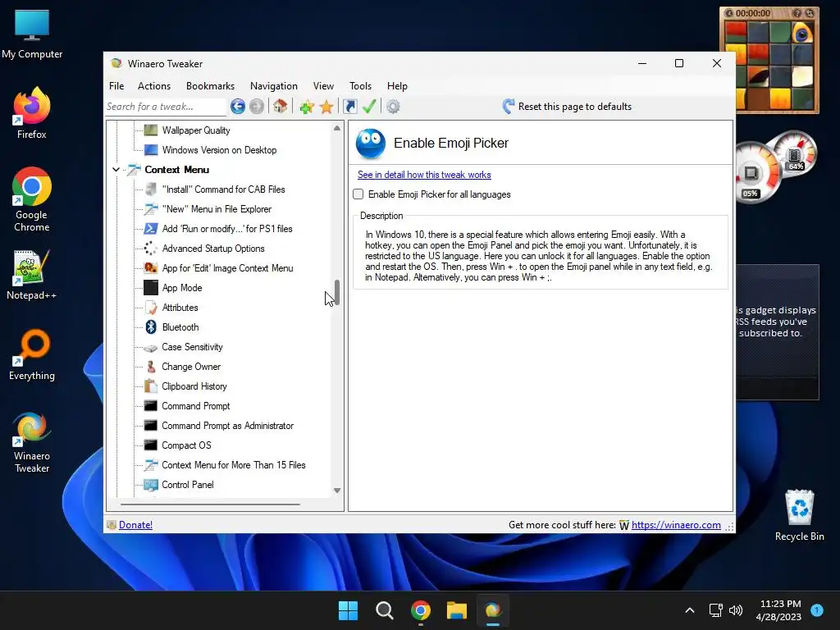Click the Clipboard History item icon
This screenshot has height=630, width=840.
tap(151, 386)
